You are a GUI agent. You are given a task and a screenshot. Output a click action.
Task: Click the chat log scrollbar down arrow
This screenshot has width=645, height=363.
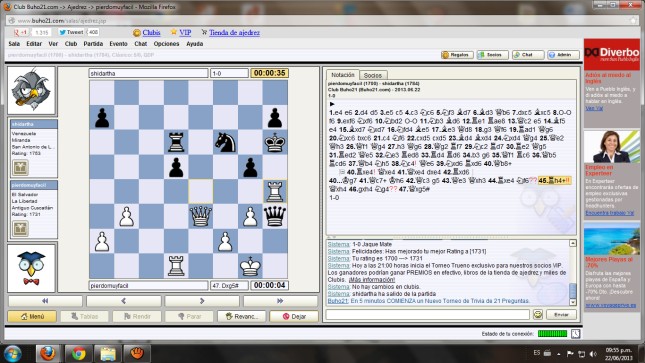click(573, 302)
